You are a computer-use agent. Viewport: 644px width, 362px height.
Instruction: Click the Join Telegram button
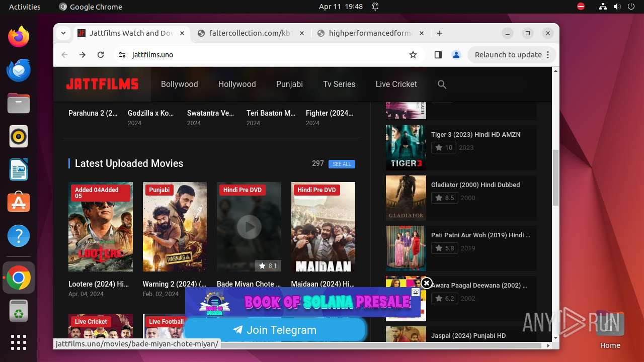tap(275, 330)
